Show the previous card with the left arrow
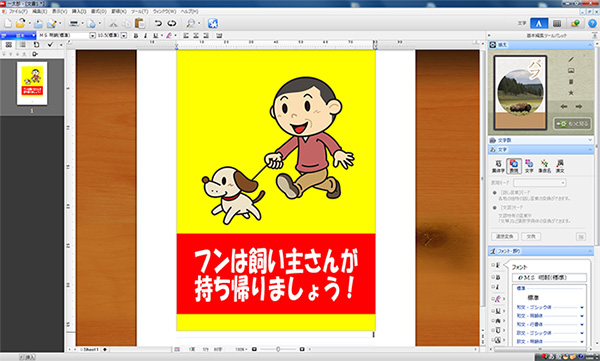Viewport: 600px width, 361px height. pyautogui.click(x=564, y=106)
